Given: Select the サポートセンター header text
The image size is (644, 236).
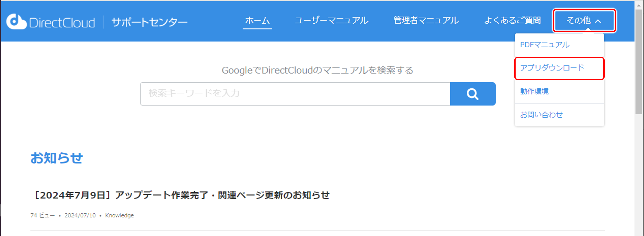Looking at the screenshot, I should click(x=149, y=21).
